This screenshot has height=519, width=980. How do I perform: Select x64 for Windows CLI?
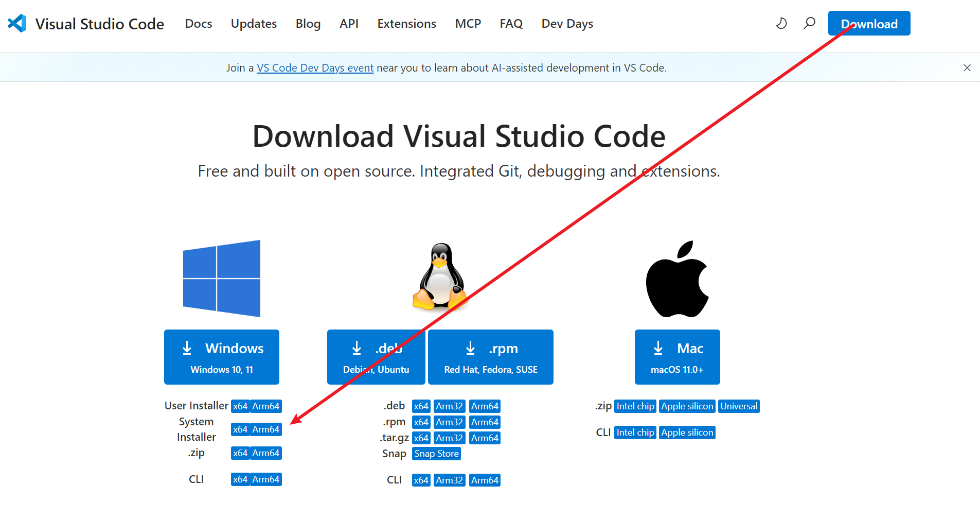pyautogui.click(x=240, y=479)
